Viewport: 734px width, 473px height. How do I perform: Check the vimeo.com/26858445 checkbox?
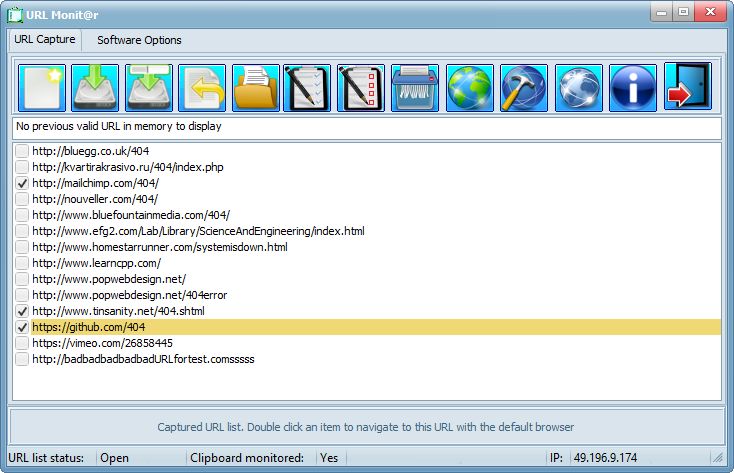(x=22, y=343)
